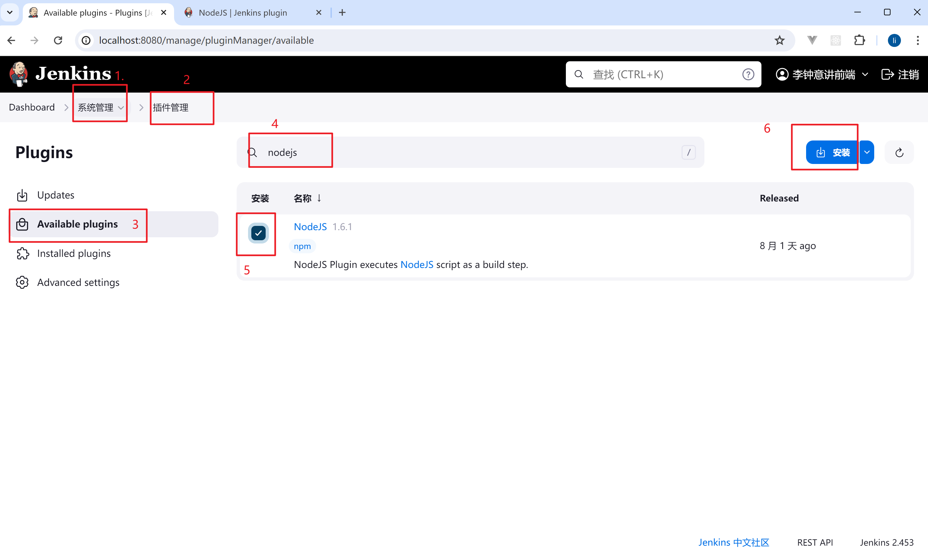Reload the page in the browser
928x560 pixels.
(58, 40)
